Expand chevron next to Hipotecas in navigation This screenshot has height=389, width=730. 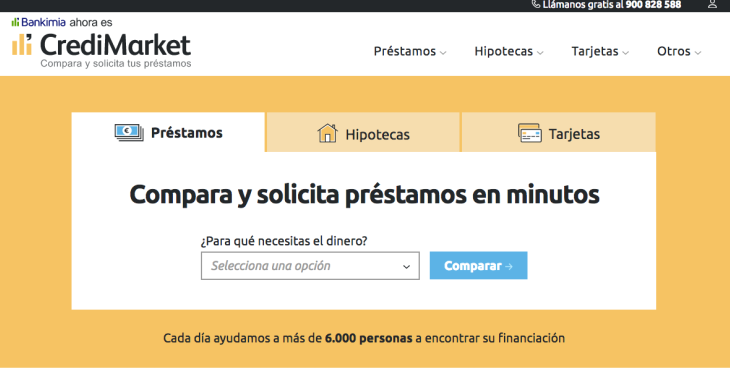[x=540, y=53]
